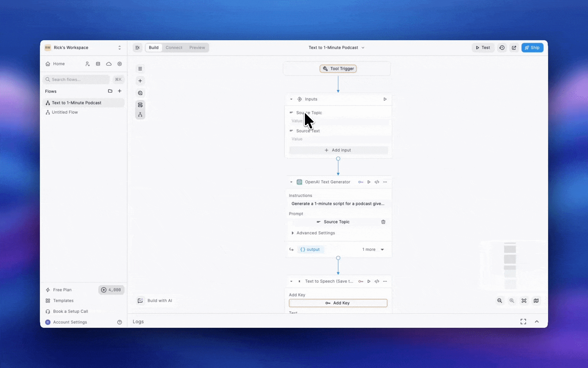Open the canvas list menu icon
Image resolution: width=588 pixels, height=368 pixels.
pyautogui.click(x=140, y=68)
